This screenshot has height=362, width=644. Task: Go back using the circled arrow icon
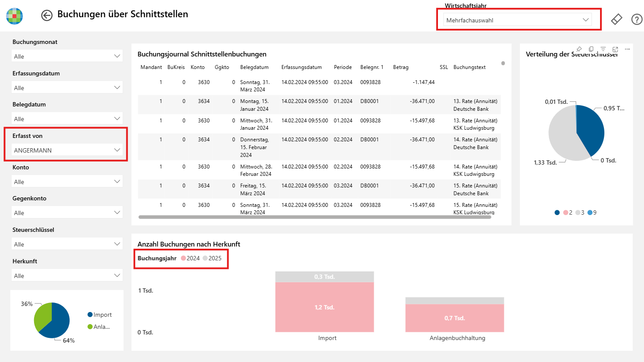(x=47, y=15)
